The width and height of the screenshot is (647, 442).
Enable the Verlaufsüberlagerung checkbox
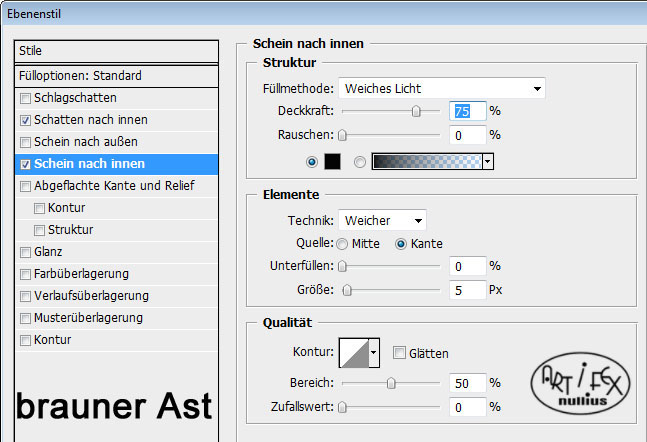click(x=26, y=296)
